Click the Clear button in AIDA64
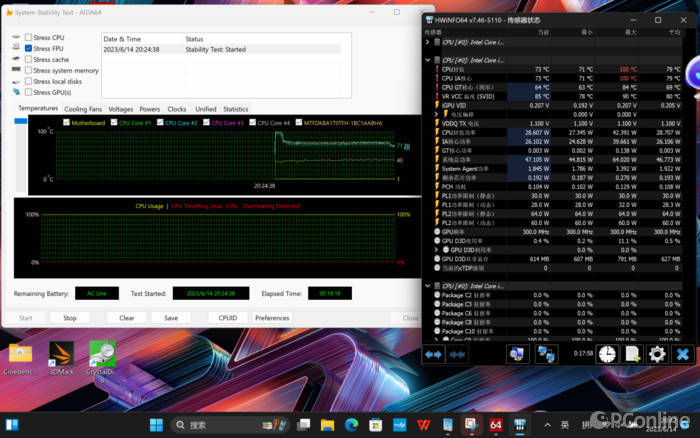Image resolution: width=700 pixels, height=438 pixels. (127, 318)
